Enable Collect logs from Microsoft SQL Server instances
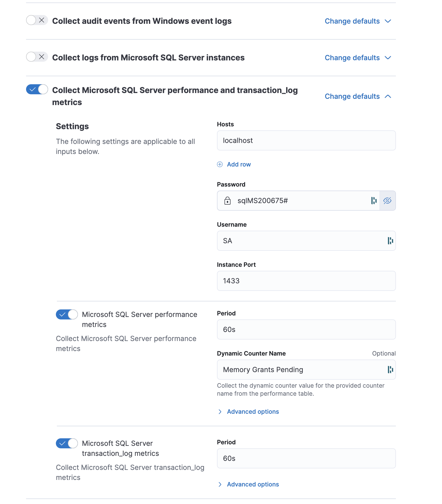The height and width of the screenshot is (504, 442). tap(37, 57)
